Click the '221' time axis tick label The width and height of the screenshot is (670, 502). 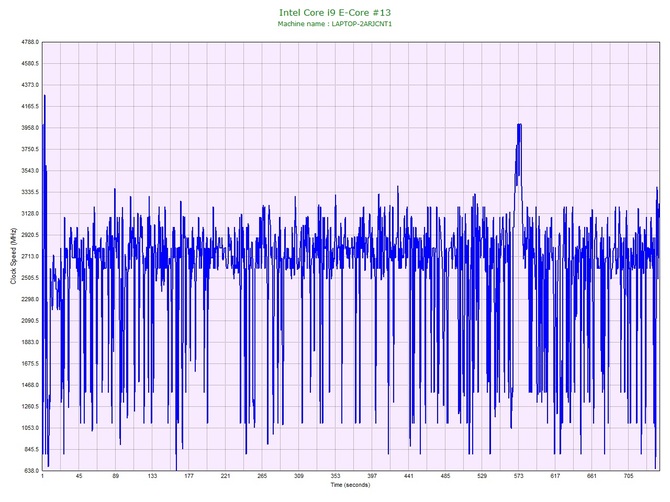(x=226, y=476)
